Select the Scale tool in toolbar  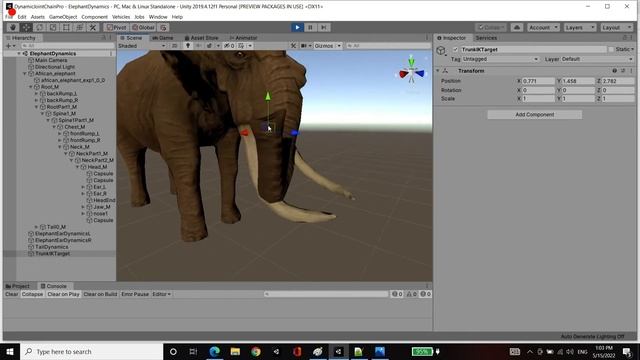pos(53,27)
